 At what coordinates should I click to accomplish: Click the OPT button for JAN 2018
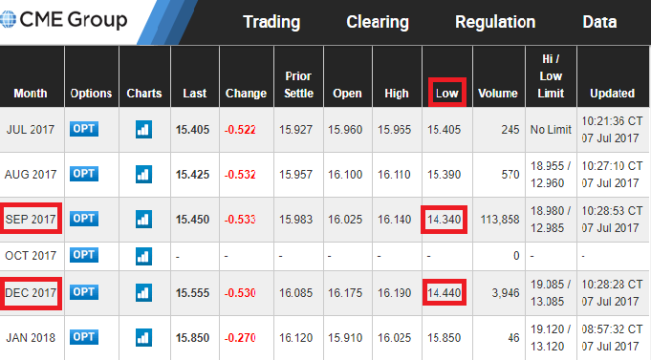click(x=84, y=337)
